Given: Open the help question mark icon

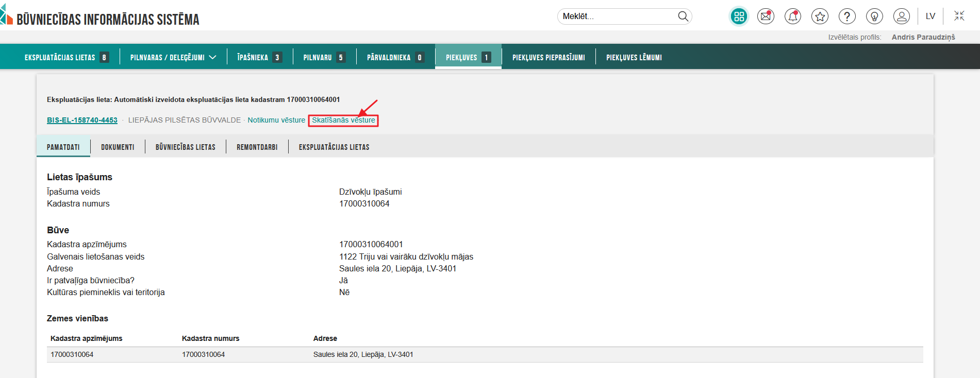Looking at the screenshot, I should click(x=847, y=16).
